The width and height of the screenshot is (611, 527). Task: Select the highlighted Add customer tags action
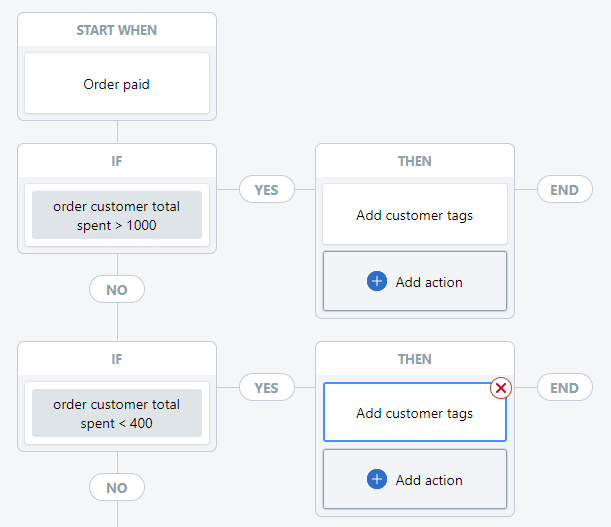(x=414, y=413)
